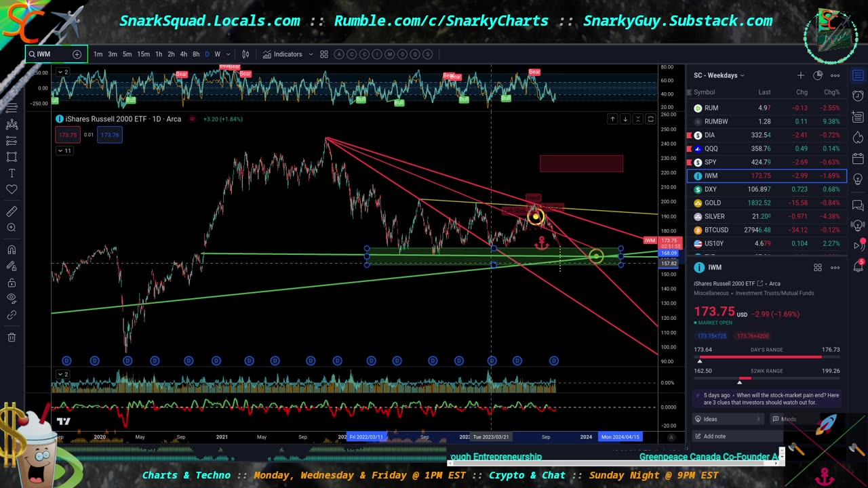Click the 173.75 sell price button
868x488 pixels.
(x=67, y=135)
